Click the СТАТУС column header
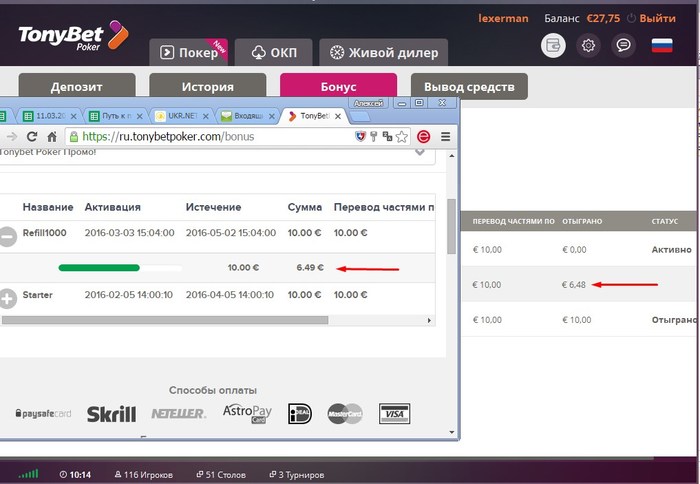The image size is (700, 484). 665,221
